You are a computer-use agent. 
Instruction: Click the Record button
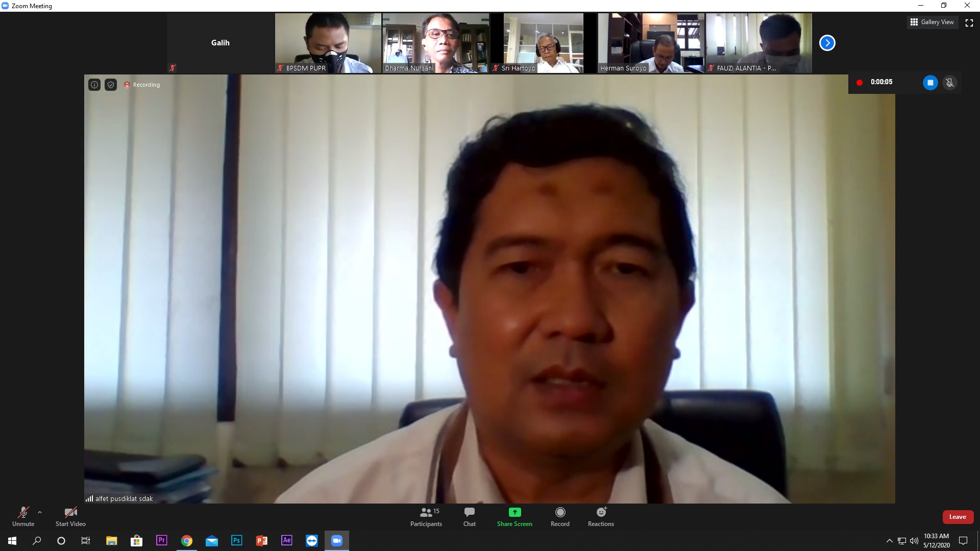(560, 516)
